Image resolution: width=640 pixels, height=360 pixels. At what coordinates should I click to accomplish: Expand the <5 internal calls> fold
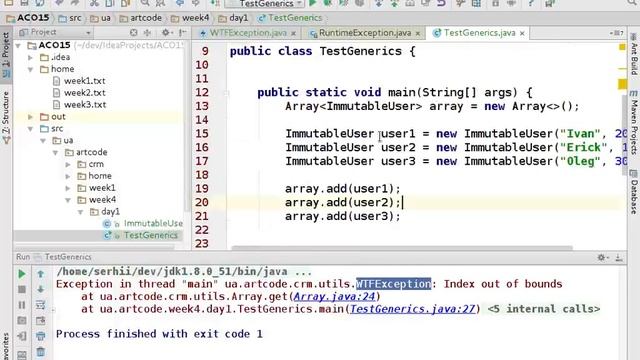point(544,309)
